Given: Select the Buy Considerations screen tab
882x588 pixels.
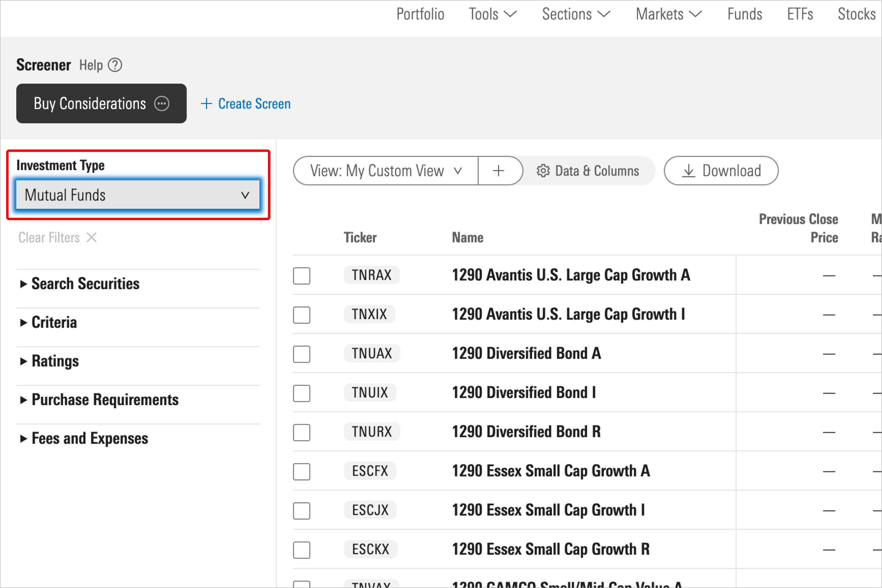Looking at the screenshot, I should tap(101, 104).
